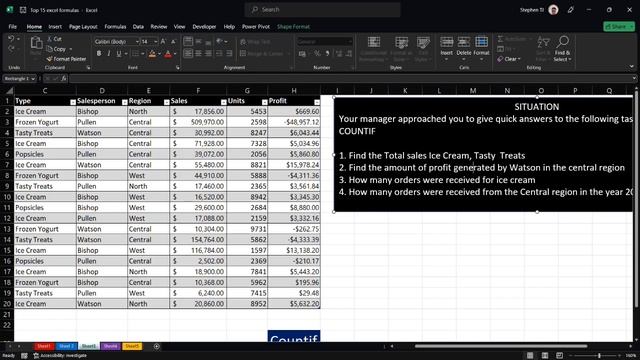Toggle Bold formatting
The width and height of the screenshot is (640, 360).
(x=99, y=54)
